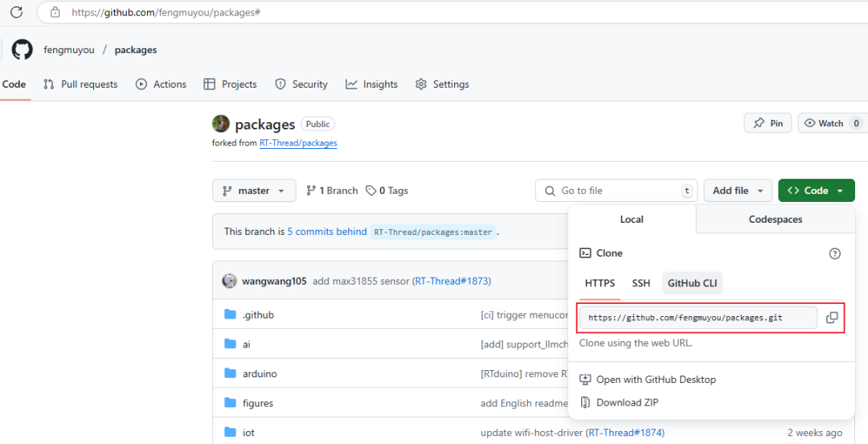868x444 pixels.
Task: Open the fengmuyou profile breadcrumb
Action: (x=69, y=50)
